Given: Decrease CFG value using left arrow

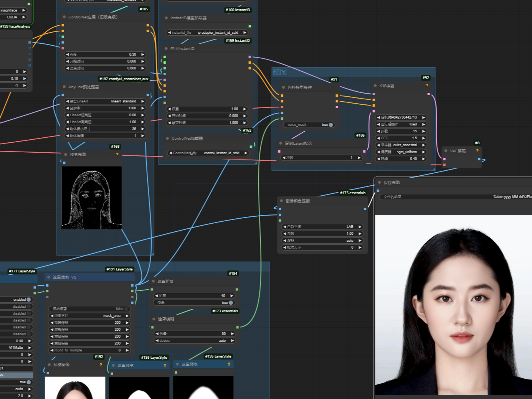Looking at the screenshot, I should coord(379,138).
